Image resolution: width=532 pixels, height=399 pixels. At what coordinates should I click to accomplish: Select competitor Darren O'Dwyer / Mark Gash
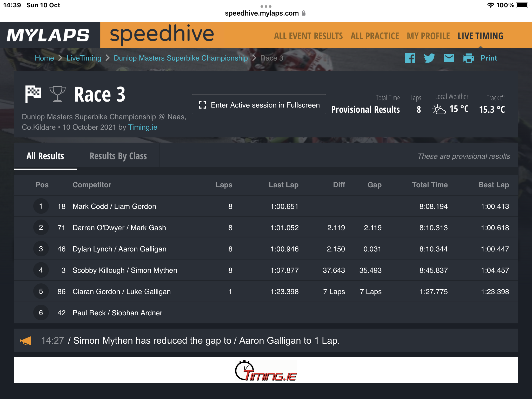pos(119,228)
